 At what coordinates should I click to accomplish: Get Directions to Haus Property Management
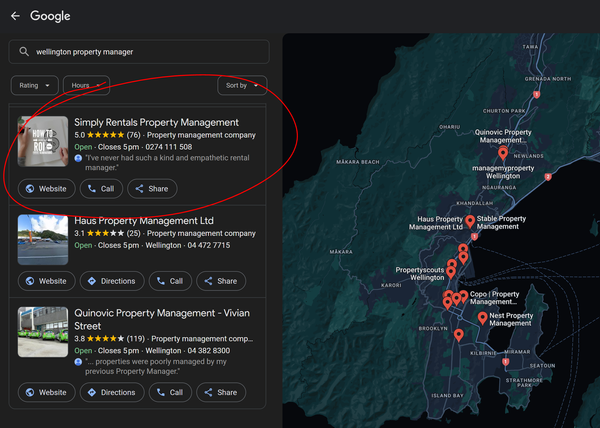click(x=112, y=281)
